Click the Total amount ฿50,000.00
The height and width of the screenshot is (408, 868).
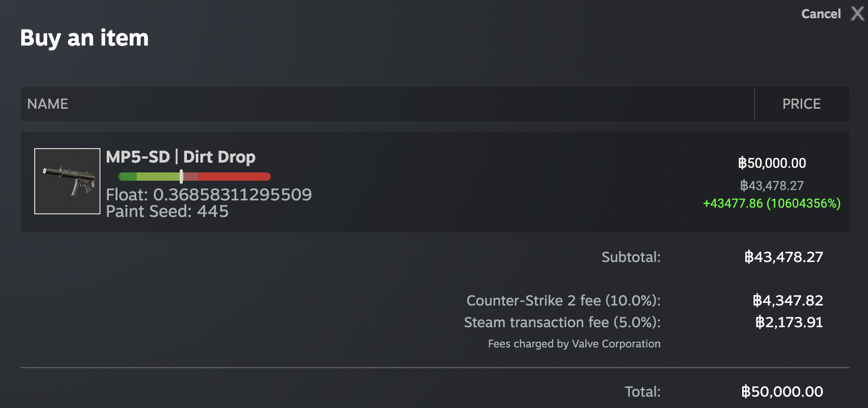[782, 391]
